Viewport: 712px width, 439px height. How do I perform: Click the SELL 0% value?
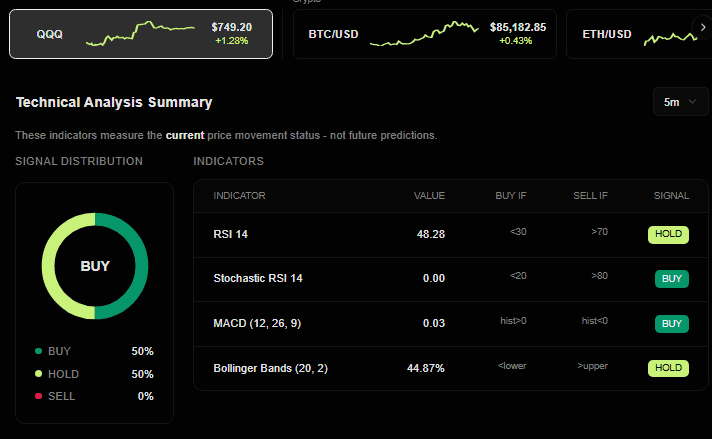[x=146, y=396]
